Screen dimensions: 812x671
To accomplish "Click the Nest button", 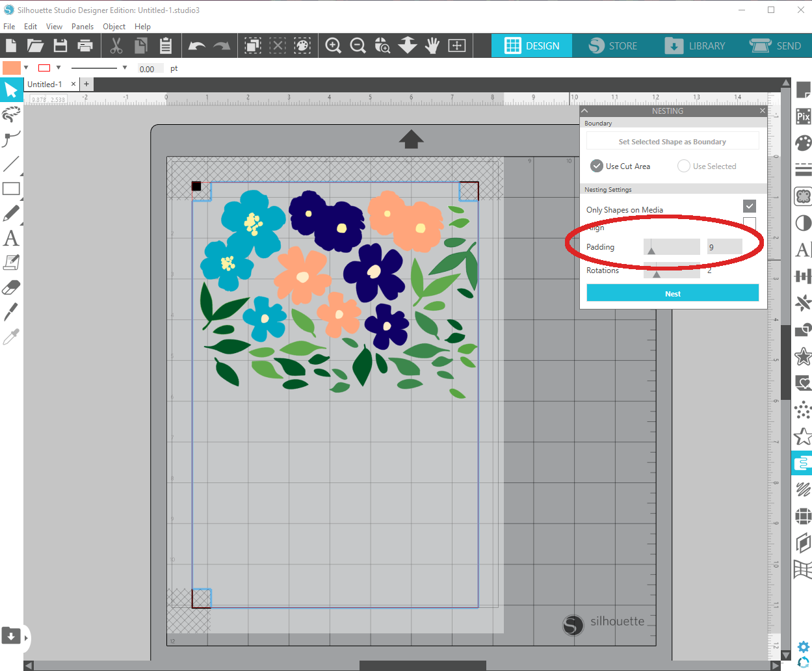I will click(x=673, y=293).
